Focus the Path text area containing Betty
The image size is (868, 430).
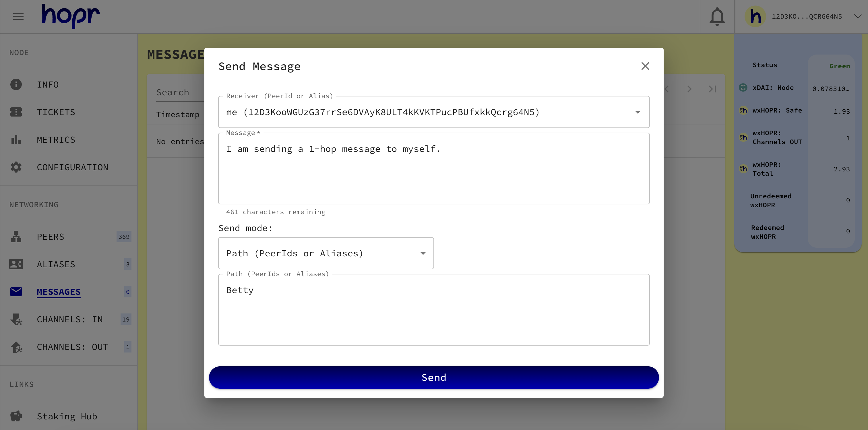[x=434, y=310]
